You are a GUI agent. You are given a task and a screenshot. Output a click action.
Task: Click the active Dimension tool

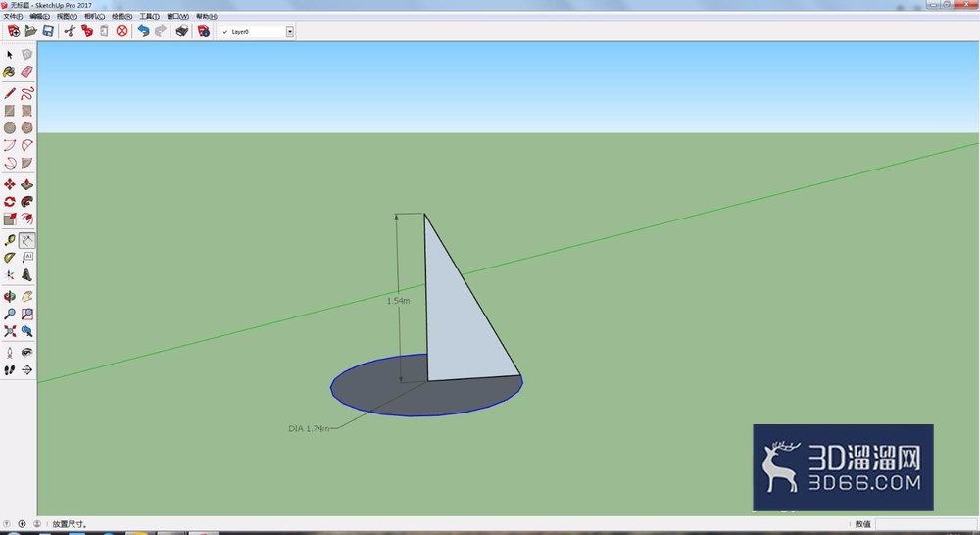point(26,241)
